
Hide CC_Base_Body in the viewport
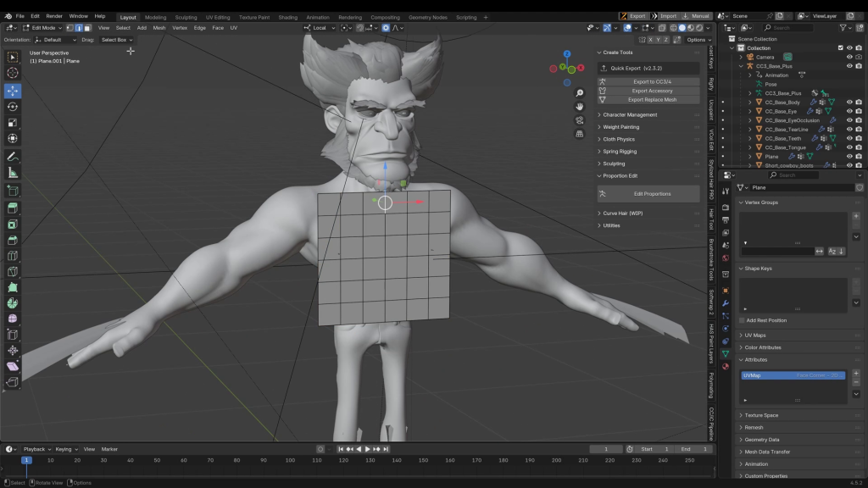click(x=849, y=103)
